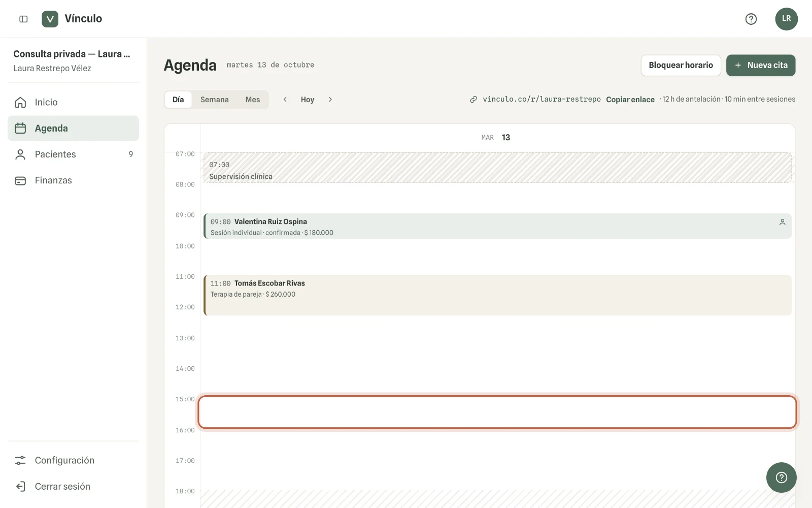812x508 pixels.
Task: Click the sliders icon next to Configuración
Action: [20, 460]
